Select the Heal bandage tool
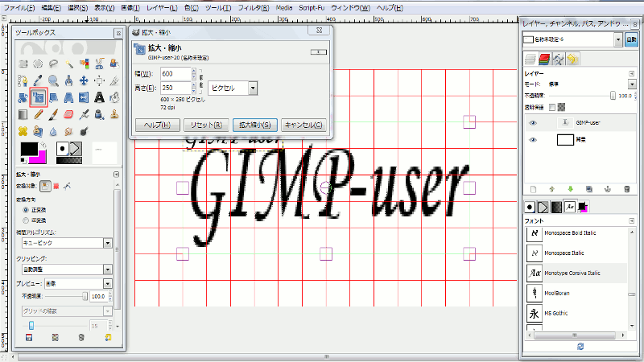Screen dimensions: 644x362 click(23, 131)
